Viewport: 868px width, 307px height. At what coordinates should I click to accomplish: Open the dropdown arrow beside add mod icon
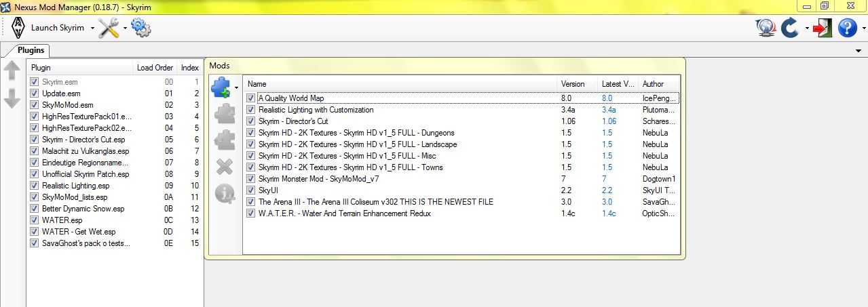236,88
